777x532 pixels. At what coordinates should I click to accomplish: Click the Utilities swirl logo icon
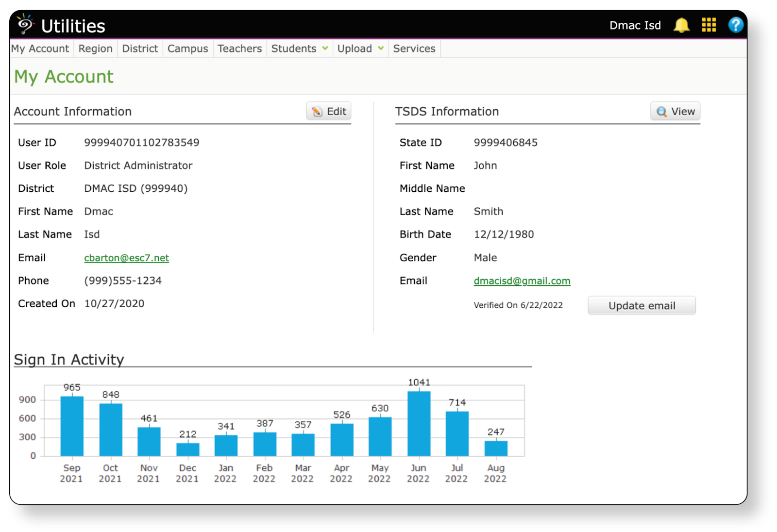pyautogui.click(x=25, y=24)
